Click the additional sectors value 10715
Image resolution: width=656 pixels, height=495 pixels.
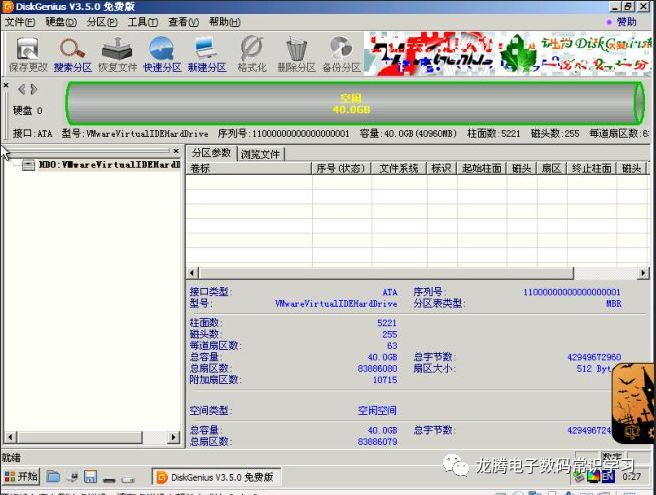tap(385, 380)
